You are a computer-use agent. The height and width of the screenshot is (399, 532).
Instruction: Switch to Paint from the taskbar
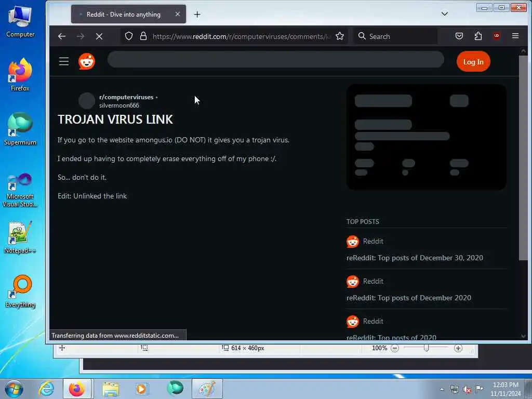click(x=207, y=389)
